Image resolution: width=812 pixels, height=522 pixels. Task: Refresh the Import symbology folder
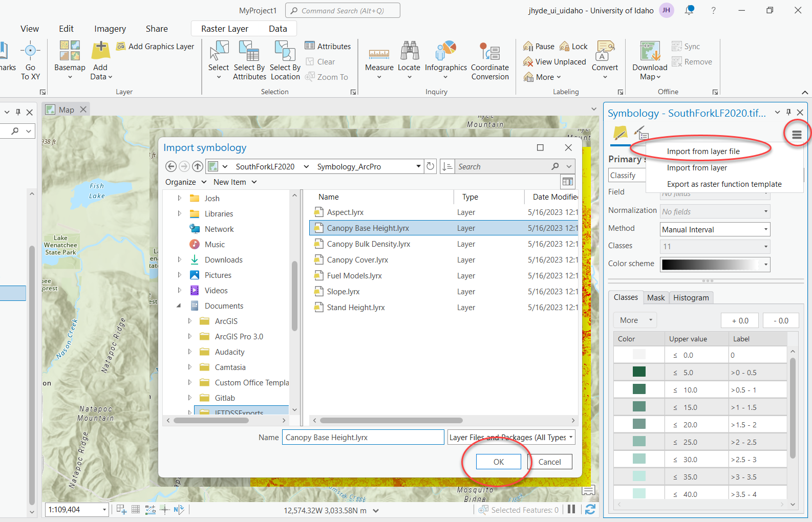[431, 166]
